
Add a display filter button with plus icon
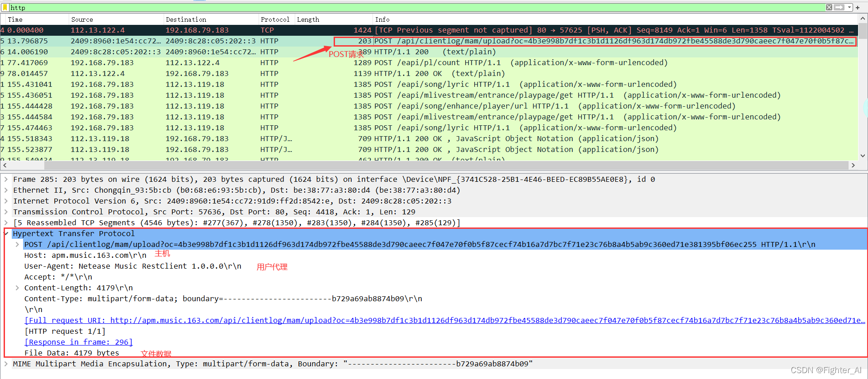pos(858,7)
